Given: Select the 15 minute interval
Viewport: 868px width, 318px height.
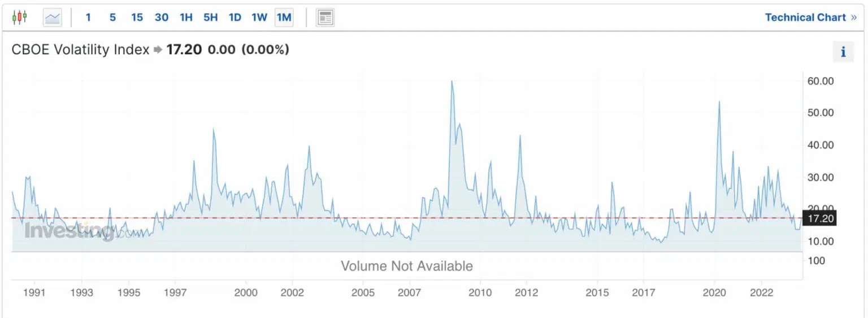Looking at the screenshot, I should tap(137, 18).
